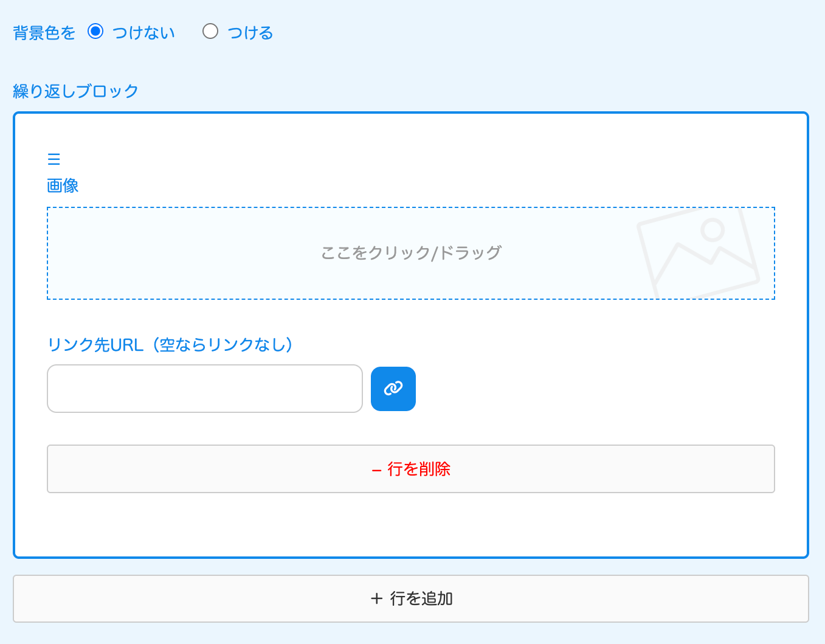Select the つける radio button

210,32
